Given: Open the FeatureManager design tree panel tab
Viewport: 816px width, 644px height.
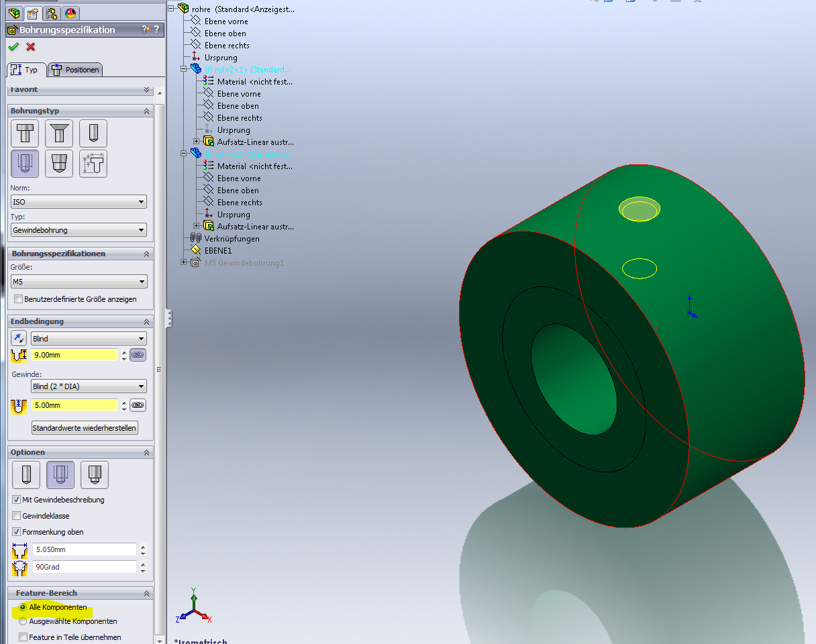Looking at the screenshot, I should click(14, 13).
